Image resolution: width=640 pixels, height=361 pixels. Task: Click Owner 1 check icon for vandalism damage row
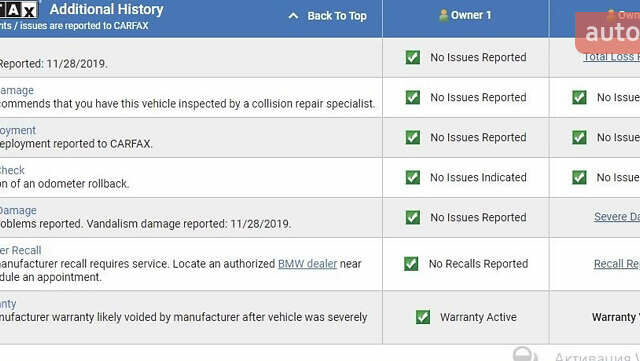(x=413, y=217)
